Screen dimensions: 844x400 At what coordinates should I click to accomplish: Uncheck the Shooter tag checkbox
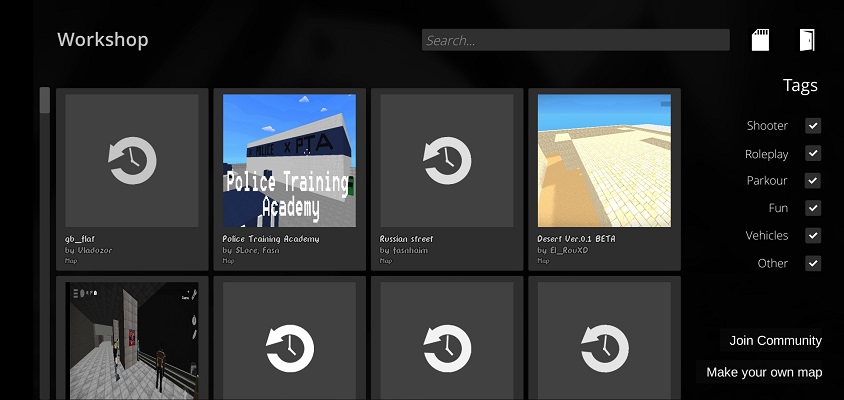[813, 126]
